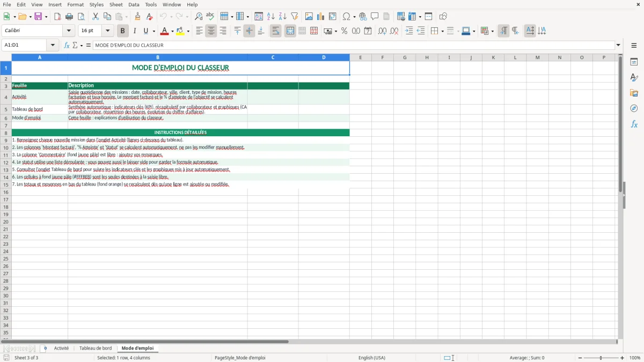Click the Print icon
644x362 pixels.
[x=69, y=17]
